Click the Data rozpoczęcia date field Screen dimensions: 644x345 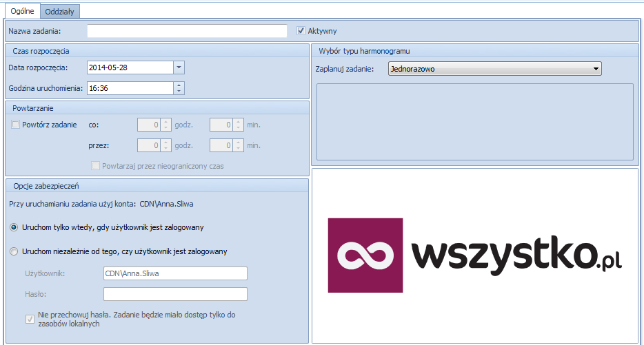(130, 67)
